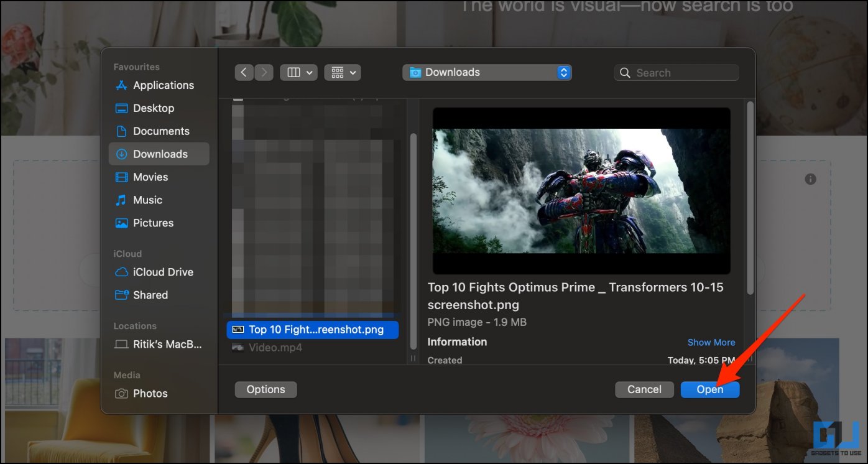Click the preview pane vertical scrollbar
Screen dimensions: 868x464
(750, 198)
